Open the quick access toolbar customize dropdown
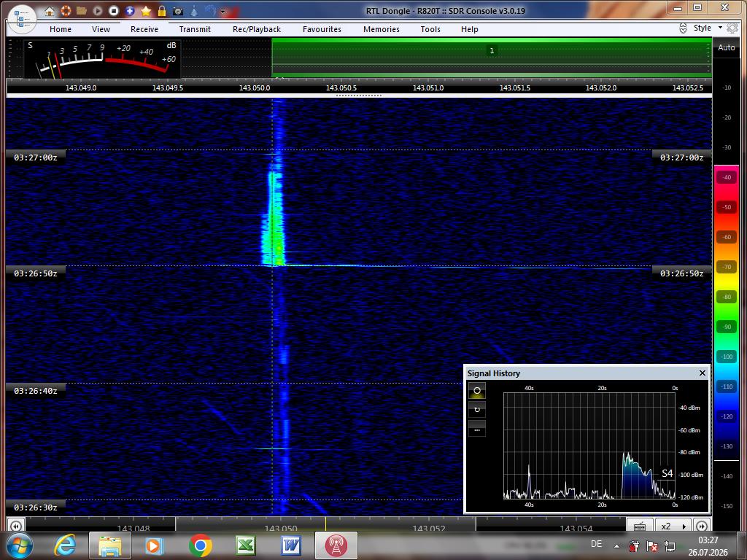This screenshot has width=747, height=560. pyautogui.click(x=222, y=11)
